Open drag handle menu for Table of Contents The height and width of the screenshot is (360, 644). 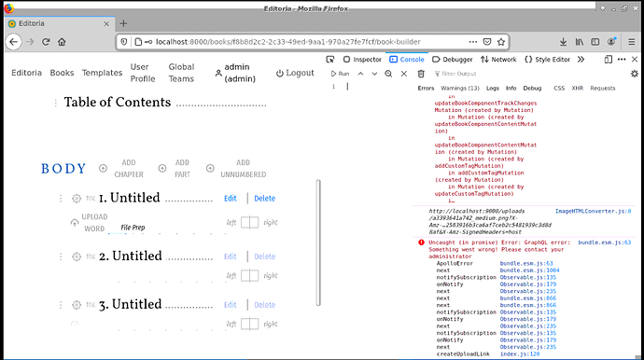pyautogui.click(x=55, y=103)
